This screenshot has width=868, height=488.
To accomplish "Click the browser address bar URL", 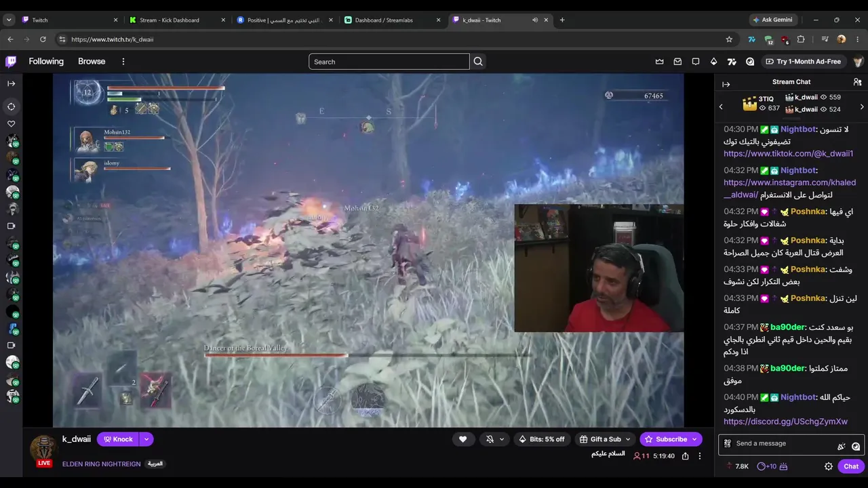I will 112,39.
